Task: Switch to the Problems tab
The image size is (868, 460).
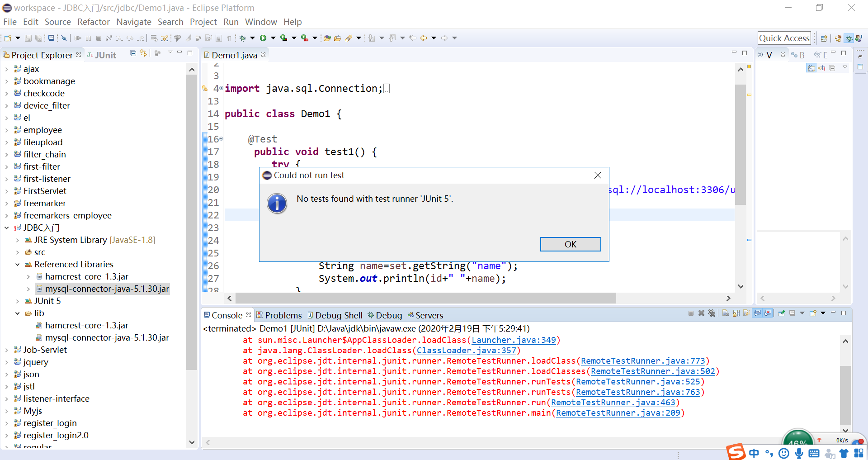Action: click(279, 315)
